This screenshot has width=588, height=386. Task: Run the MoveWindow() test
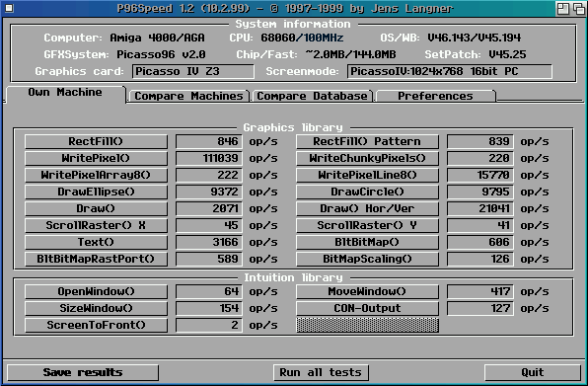[x=367, y=291]
